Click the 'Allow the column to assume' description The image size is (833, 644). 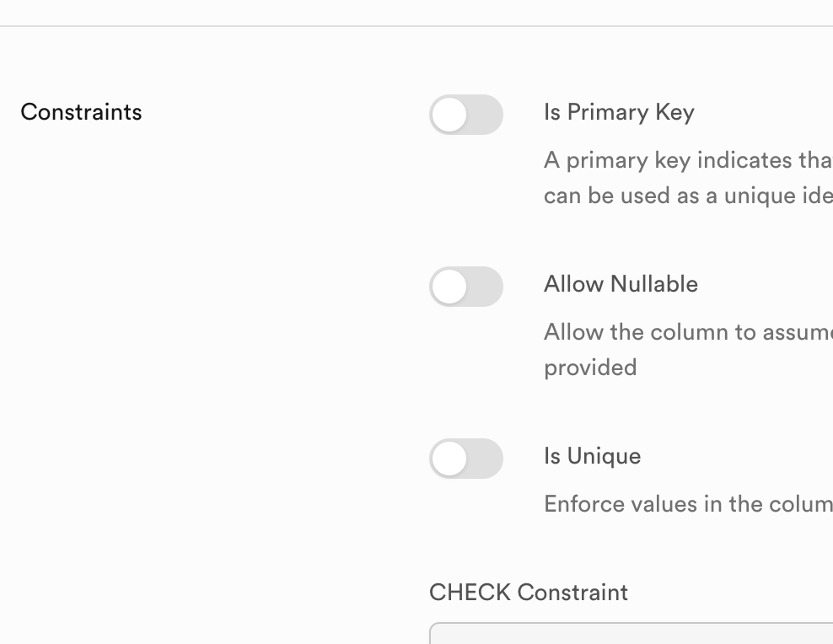687,332
